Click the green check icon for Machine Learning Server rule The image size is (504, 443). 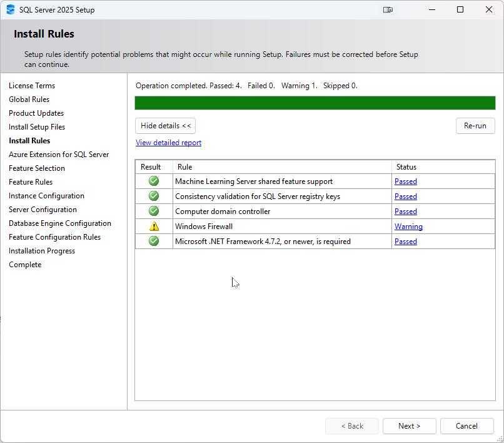[154, 181]
